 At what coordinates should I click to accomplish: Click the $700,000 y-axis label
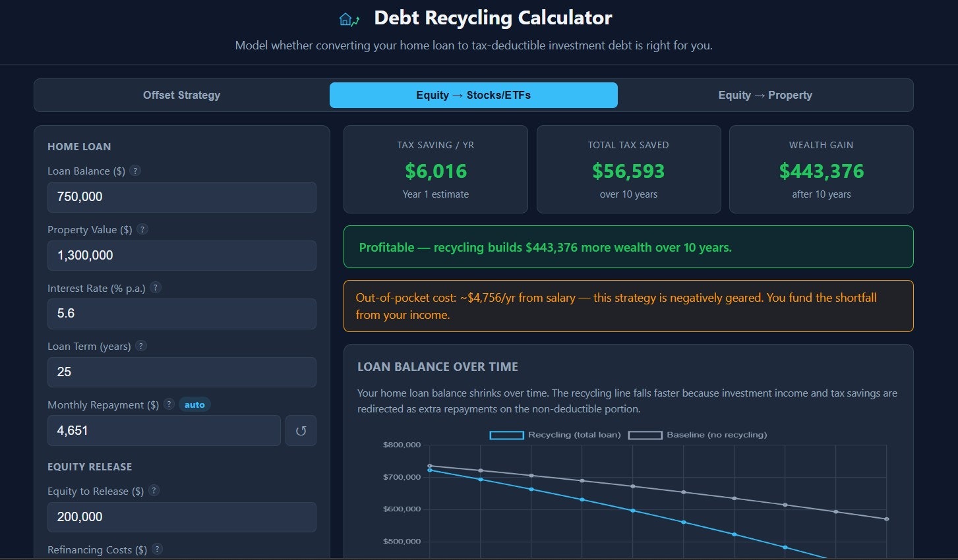tap(402, 477)
